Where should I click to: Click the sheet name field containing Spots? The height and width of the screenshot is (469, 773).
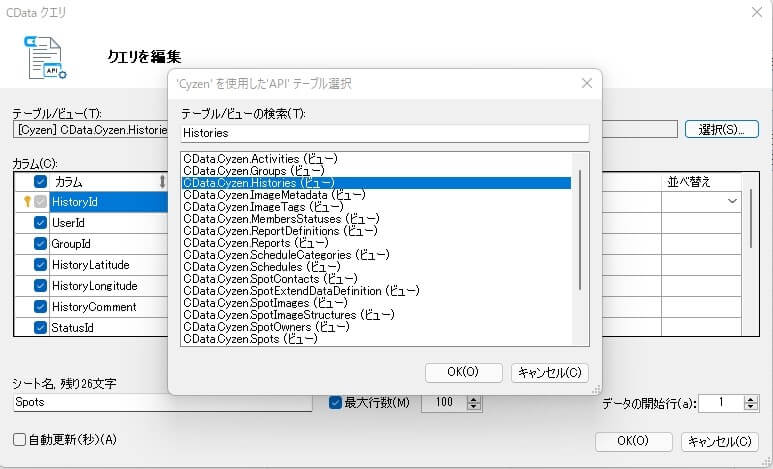coord(163,402)
